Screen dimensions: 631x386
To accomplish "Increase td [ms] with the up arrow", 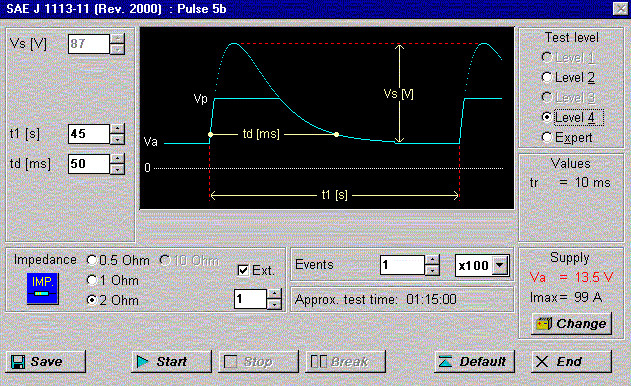I will (117, 159).
